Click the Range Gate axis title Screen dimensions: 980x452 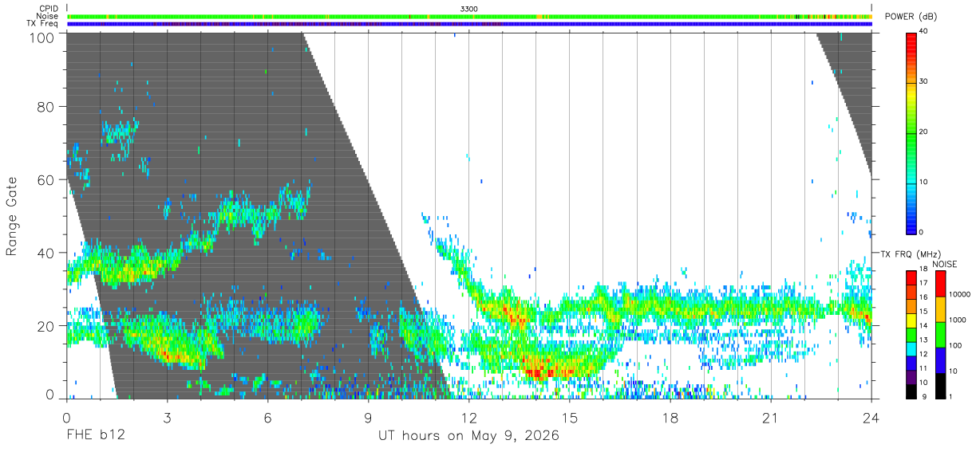tap(12, 216)
